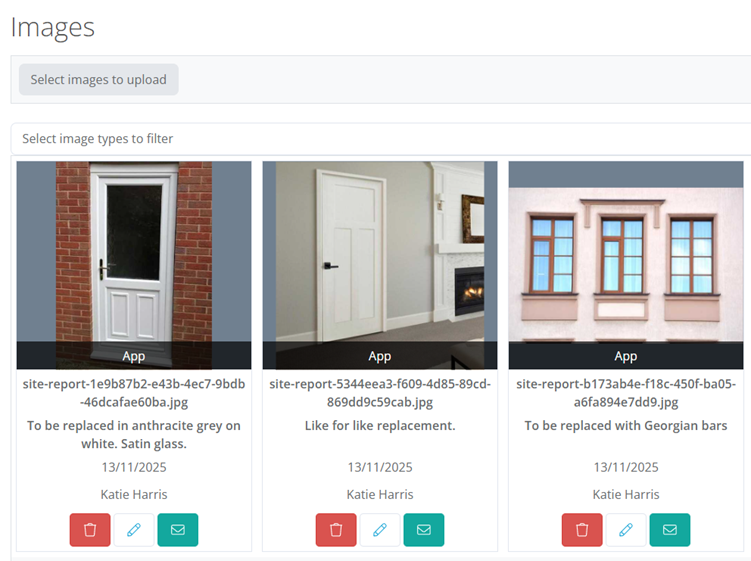Edit the like for like replacement image
This screenshot has height=561, width=751.
pyautogui.click(x=380, y=530)
